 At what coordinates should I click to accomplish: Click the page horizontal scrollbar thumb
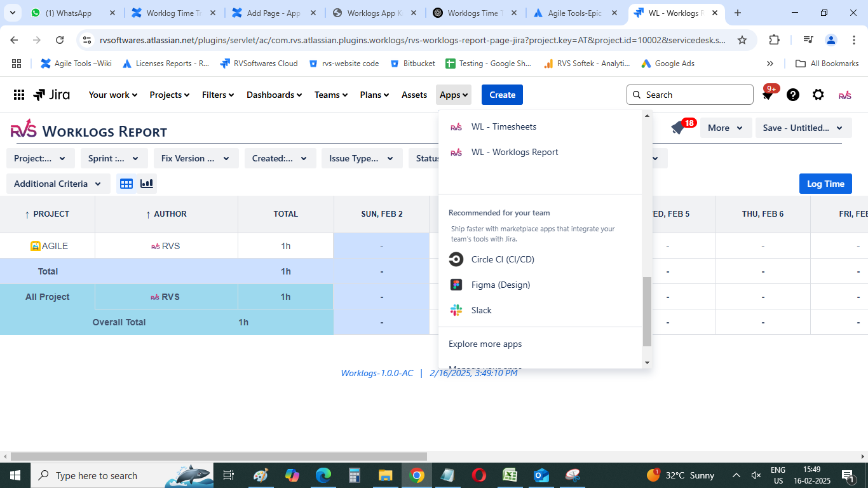pyautogui.click(x=219, y=456)
